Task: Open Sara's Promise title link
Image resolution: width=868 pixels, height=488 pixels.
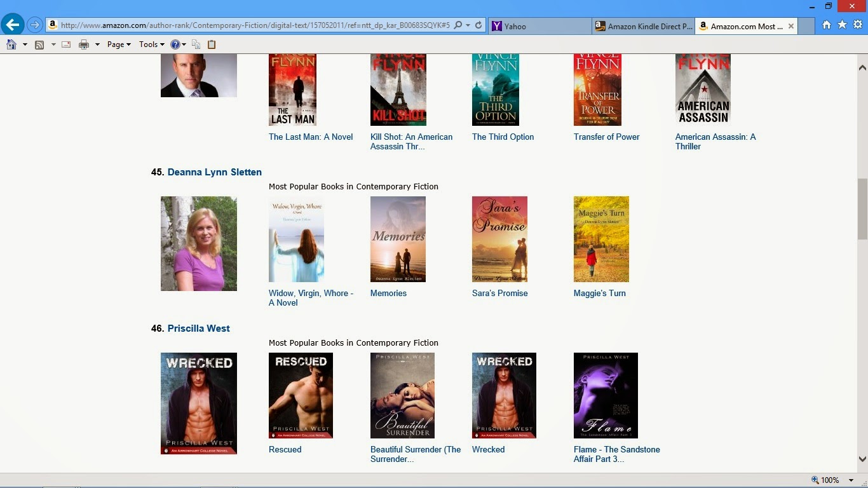Action: (x=499, y=293)
